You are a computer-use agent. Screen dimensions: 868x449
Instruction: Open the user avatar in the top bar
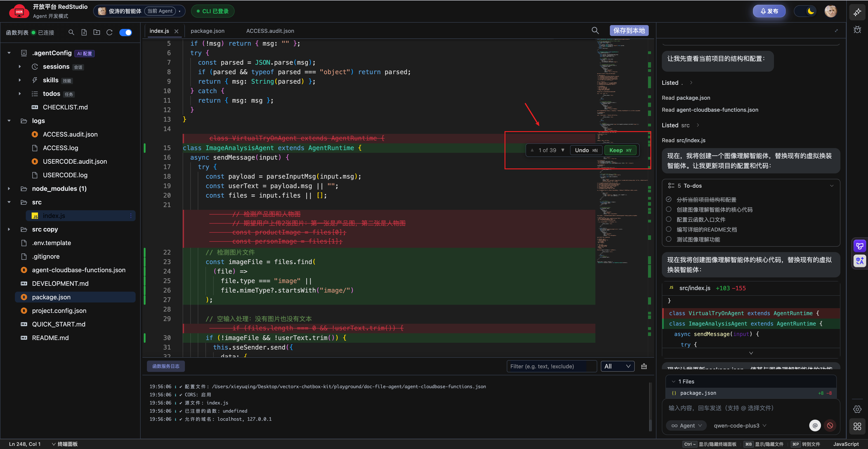[831, 11]
